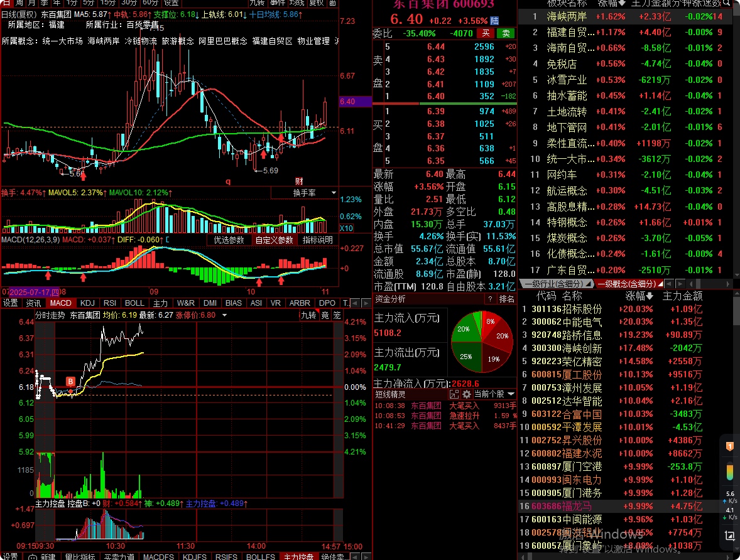Sort the sector list by 涨幅 arrow
The width and height of the screenshot is (740, 560).
[622, 3]
